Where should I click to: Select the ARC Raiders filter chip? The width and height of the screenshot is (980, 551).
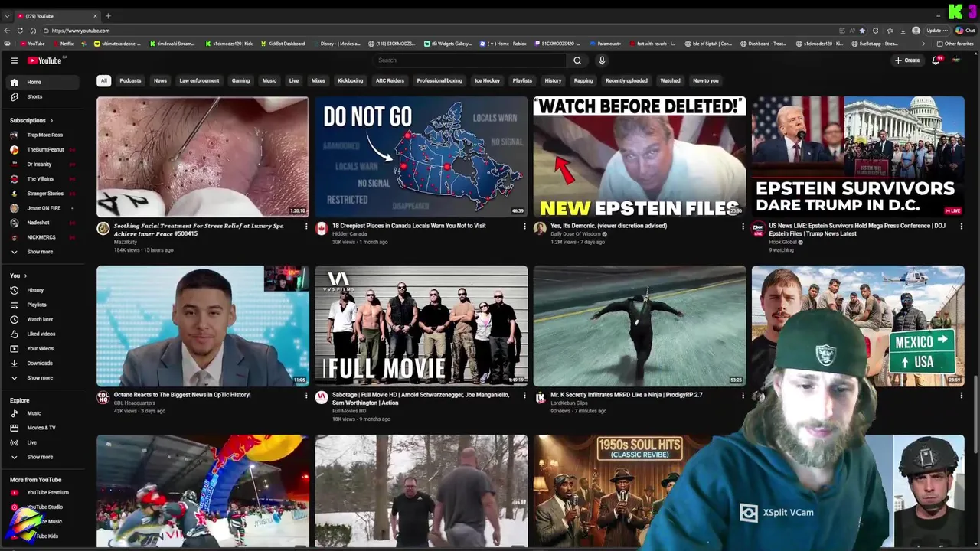[x=390, y=80]
